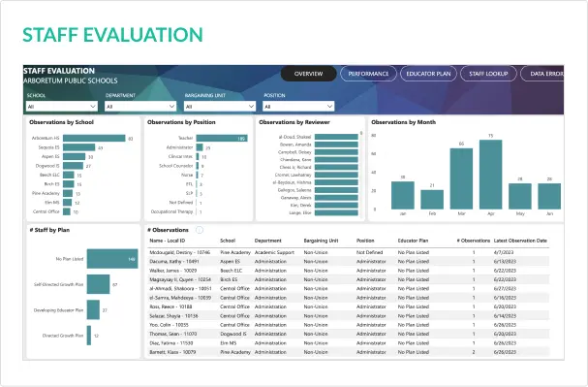
Task: Select the Directed Growth Plan bar
Action: [89, 336]
